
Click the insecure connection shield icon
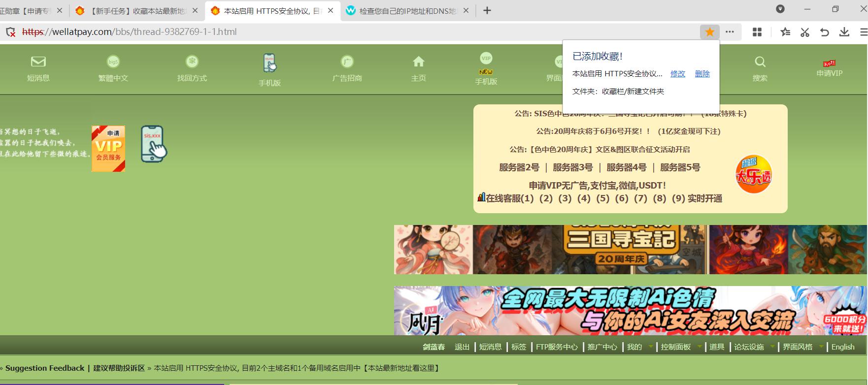pos(11,32)
